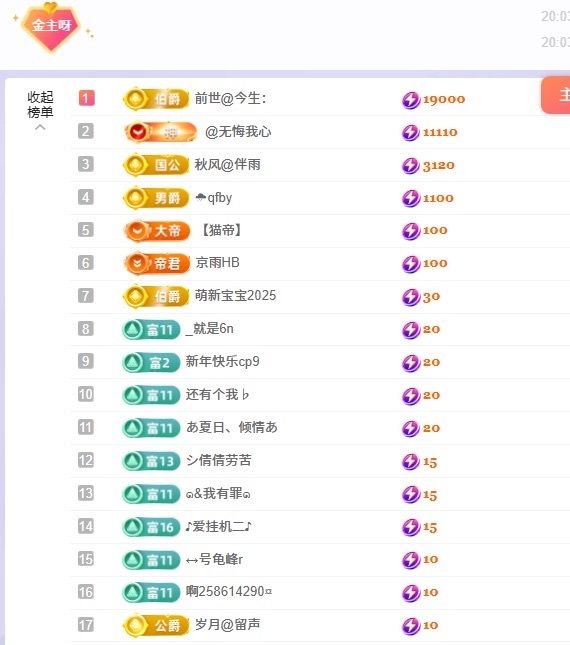Select username ๑&我有罪๑
This screenshot has width=570, height=645.
point(218,493)
